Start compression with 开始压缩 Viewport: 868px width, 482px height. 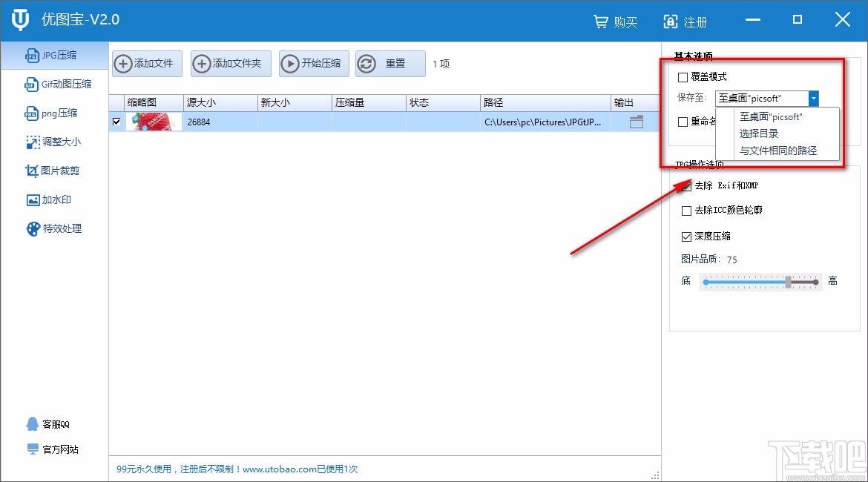[314, 64]
